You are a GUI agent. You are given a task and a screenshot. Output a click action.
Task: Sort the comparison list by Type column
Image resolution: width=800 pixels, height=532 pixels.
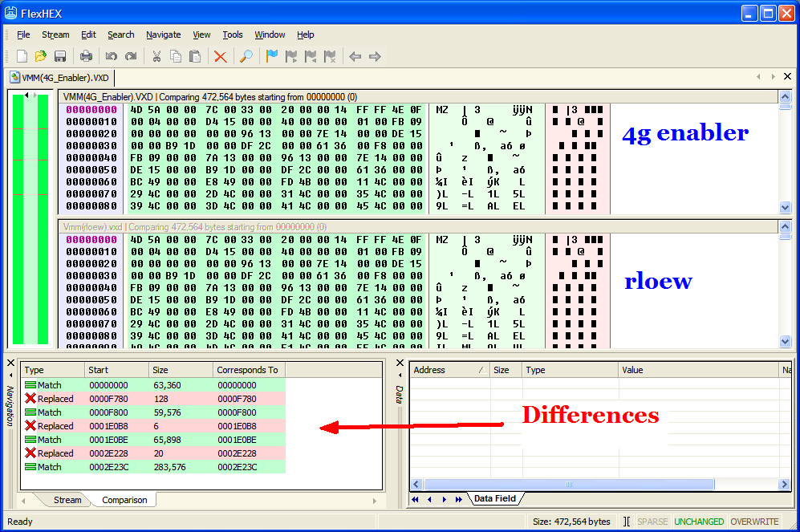pyautogui.click(x=52, y=370)
